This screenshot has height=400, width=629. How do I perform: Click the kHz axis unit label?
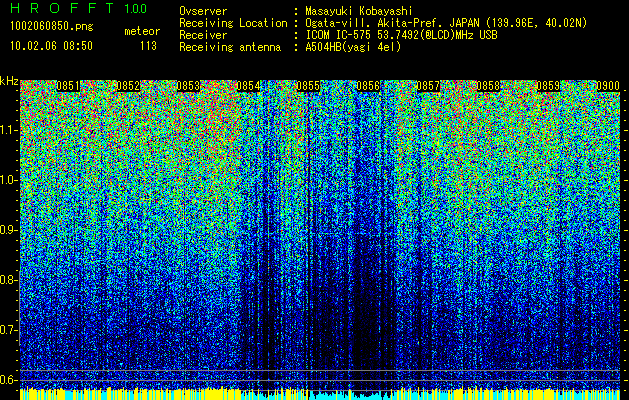(x=9, y=81)
